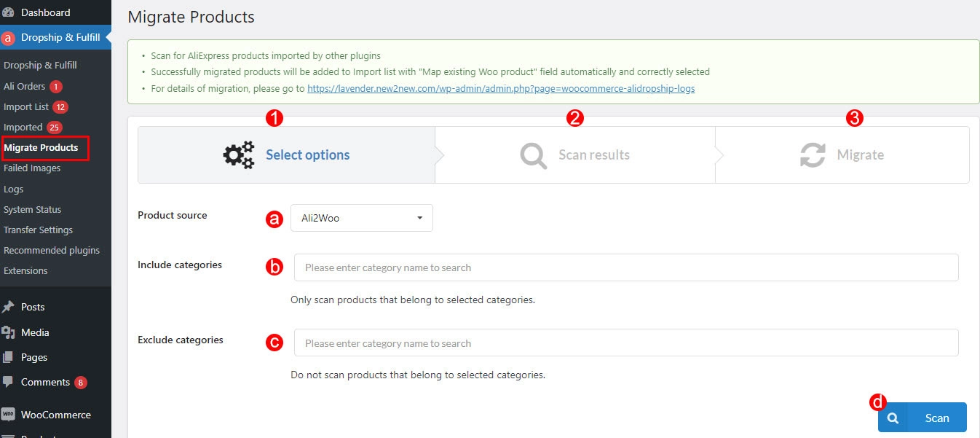
Task: Click the WooCommerce logo icon
Action: click(8, 415)
